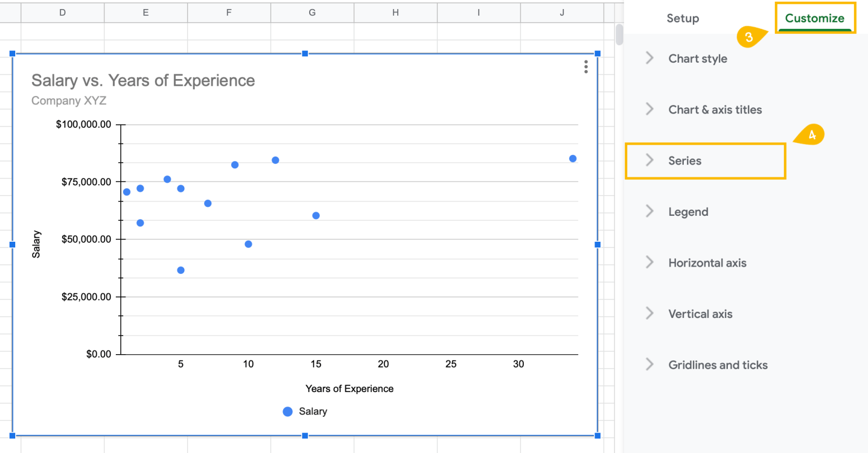Expand the Chart & axis titles section

tap(715, 110)
